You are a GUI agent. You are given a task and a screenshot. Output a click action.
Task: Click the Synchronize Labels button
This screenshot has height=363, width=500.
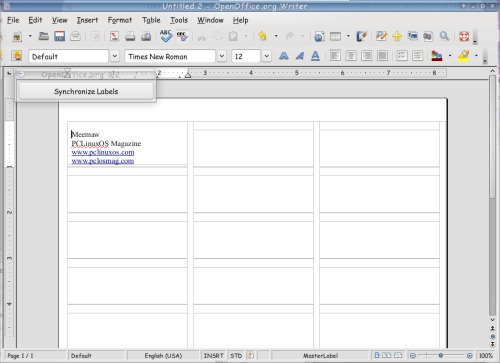point(86,91)
